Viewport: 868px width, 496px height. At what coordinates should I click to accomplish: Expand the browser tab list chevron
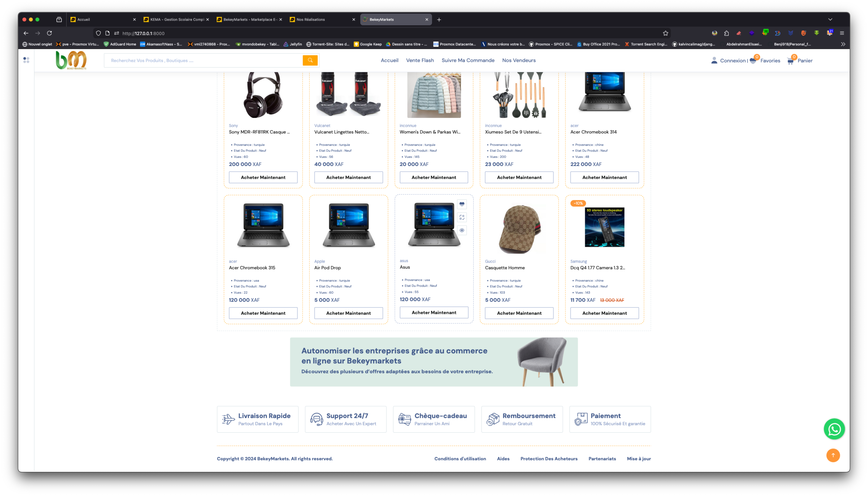tap(830, 19)
